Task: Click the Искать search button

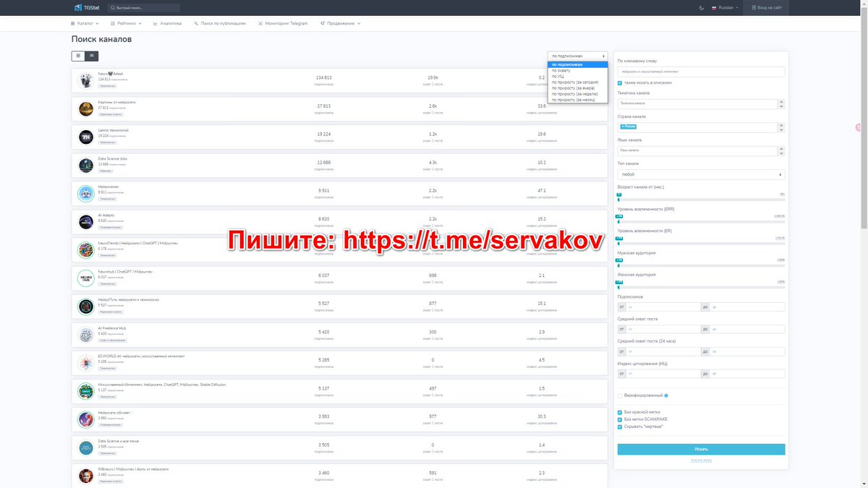Action: [701, 449]
